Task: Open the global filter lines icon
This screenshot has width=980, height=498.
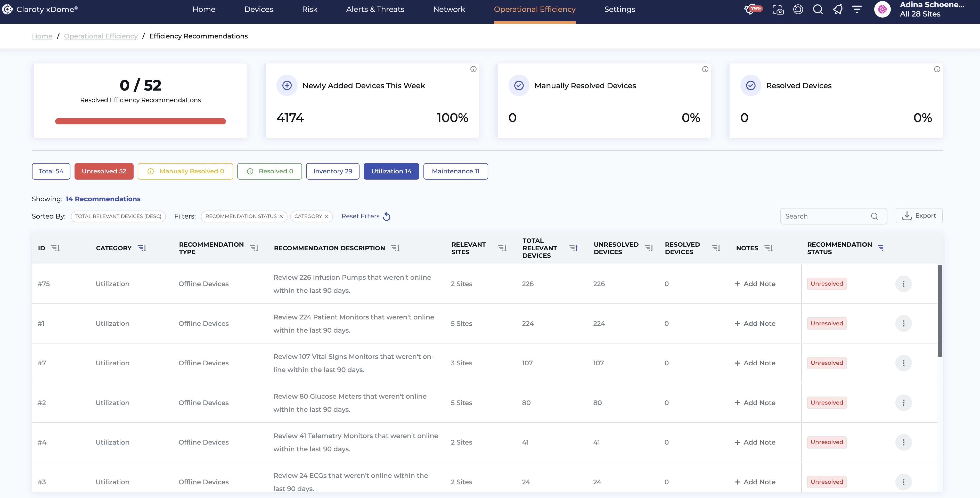Action: click(x=857, y=10)
